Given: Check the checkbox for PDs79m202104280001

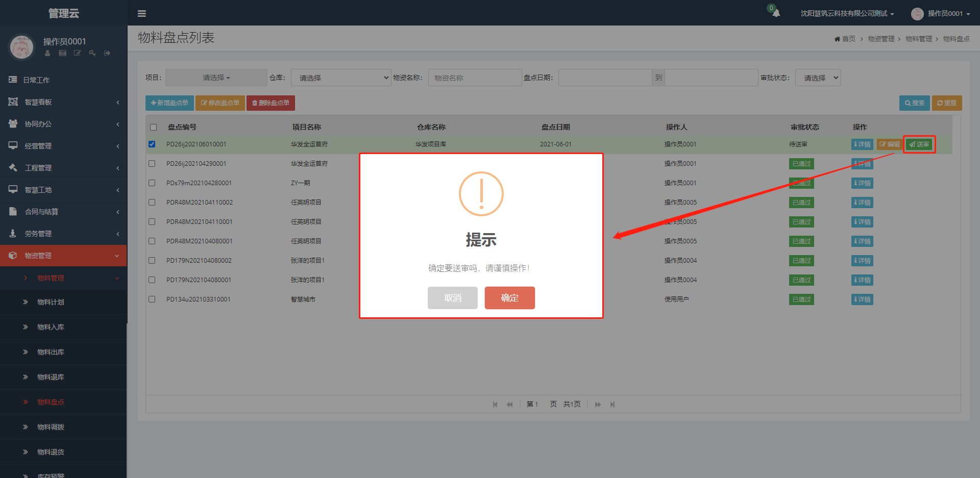Looking at the screenshot, I should tap(152, 183).
